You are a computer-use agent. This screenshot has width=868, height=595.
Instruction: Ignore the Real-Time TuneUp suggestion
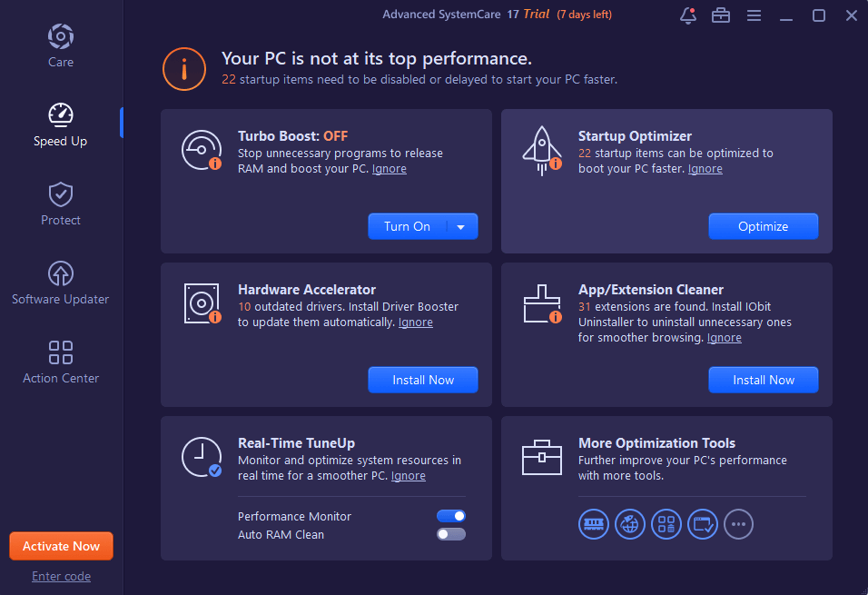pyautogui.click(x=409, y=476)
